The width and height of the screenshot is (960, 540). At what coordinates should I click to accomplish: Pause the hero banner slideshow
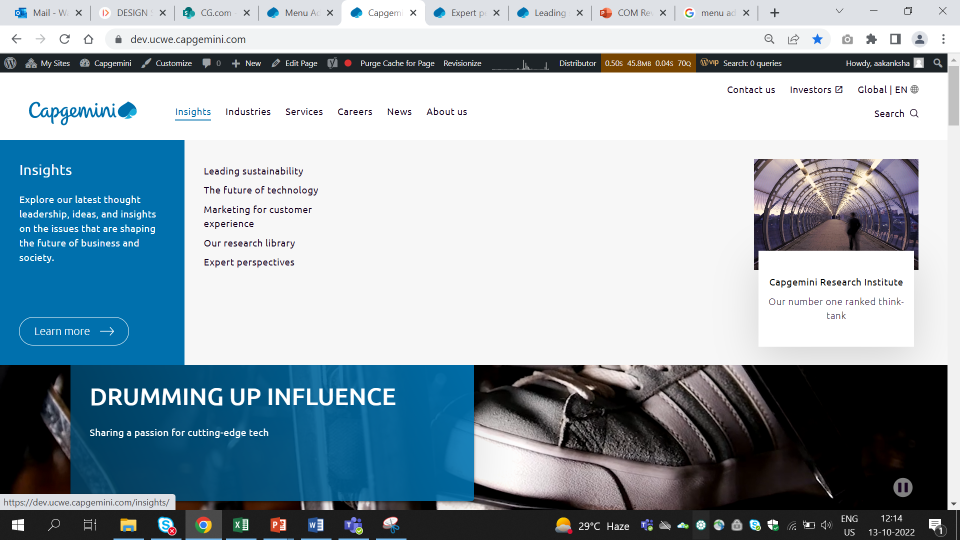(902, 487)
